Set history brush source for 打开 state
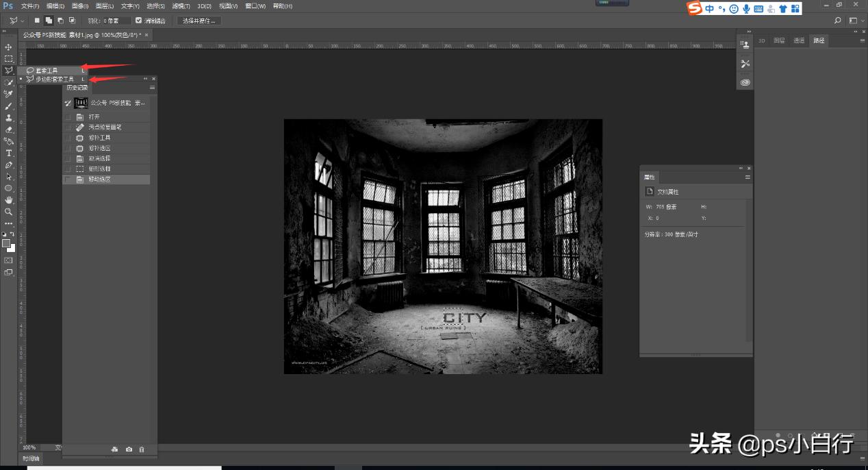 [x=68, y=117]
